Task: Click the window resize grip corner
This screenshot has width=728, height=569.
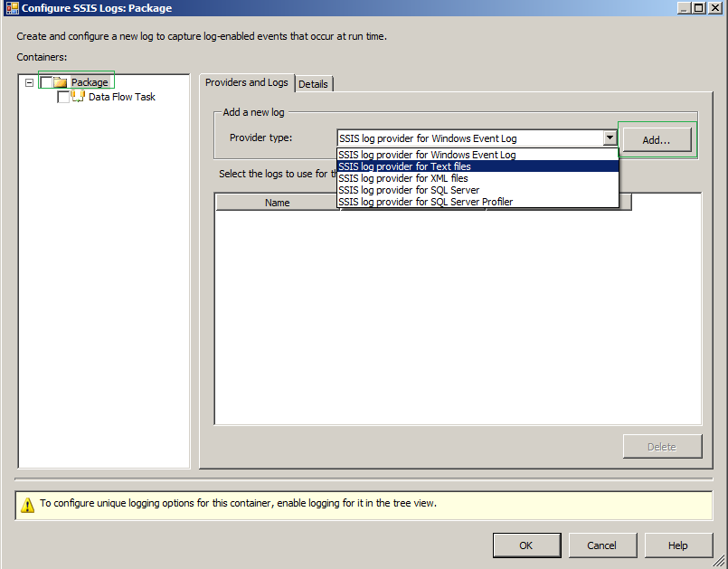Action: point(719,561)
